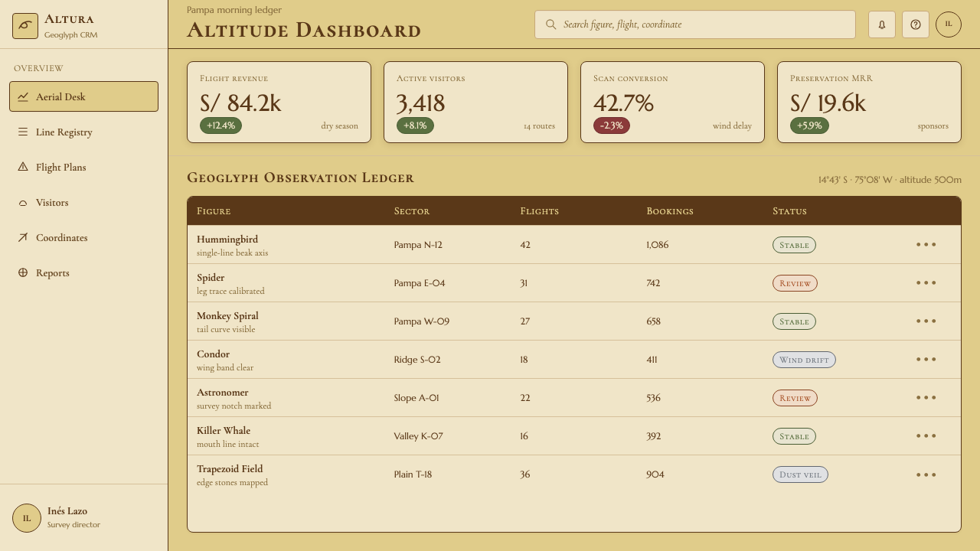The height and width of the screenshot is (551, 980).
Task: Go to Aerial Desk
Action: 83,96
